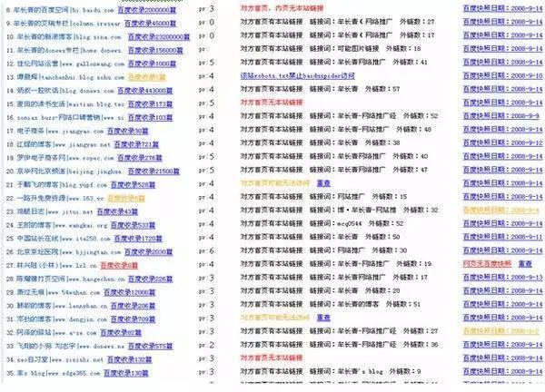
Task: Select pr:2 value in row 33
Action: point(206,345)
